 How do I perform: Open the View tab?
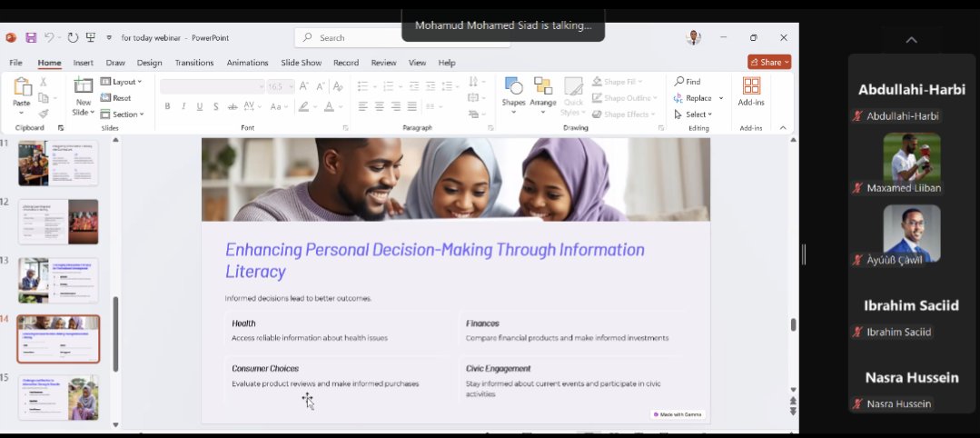coord(417,63)
